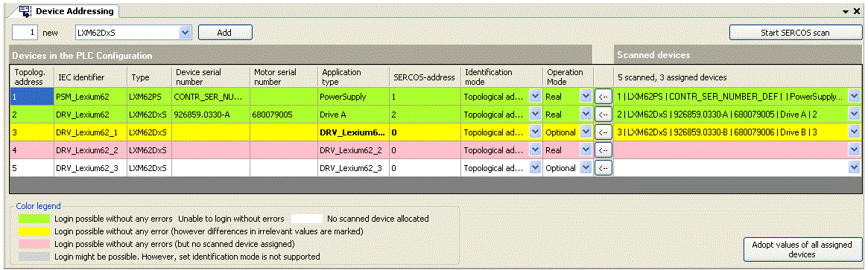Click the yellow color legend swatch
This screenshot has width=868, height=270.
pos(34,231)
